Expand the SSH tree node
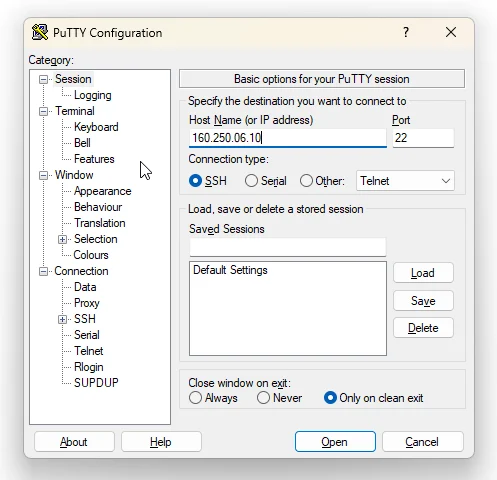This screenshot has width=497, height=480. (x=62, y=319)
